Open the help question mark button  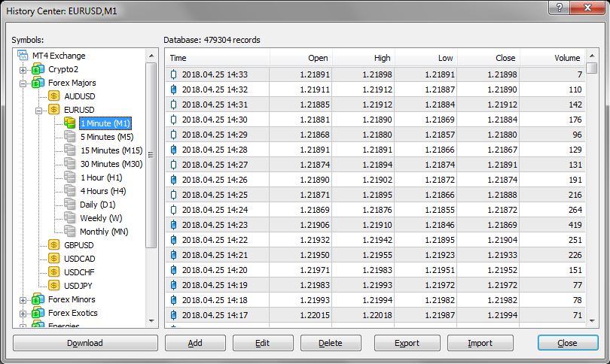pyautogui.click(x=559, y=8)
